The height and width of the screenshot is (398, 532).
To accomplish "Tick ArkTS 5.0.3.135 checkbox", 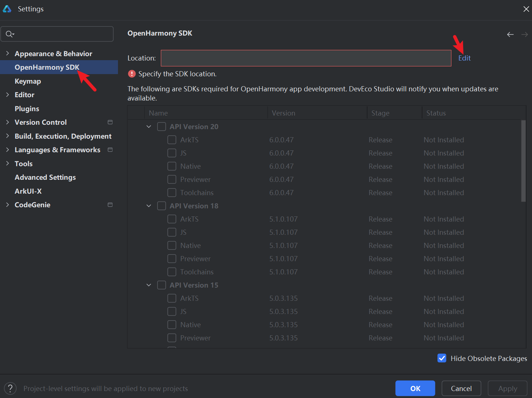I will (x=172, y=298).
